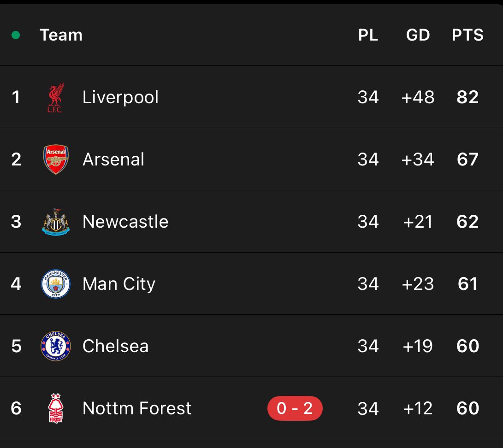Tap the Nottm Forest club crest
Viewport: 503px width, 448px height.
[56, 408]
